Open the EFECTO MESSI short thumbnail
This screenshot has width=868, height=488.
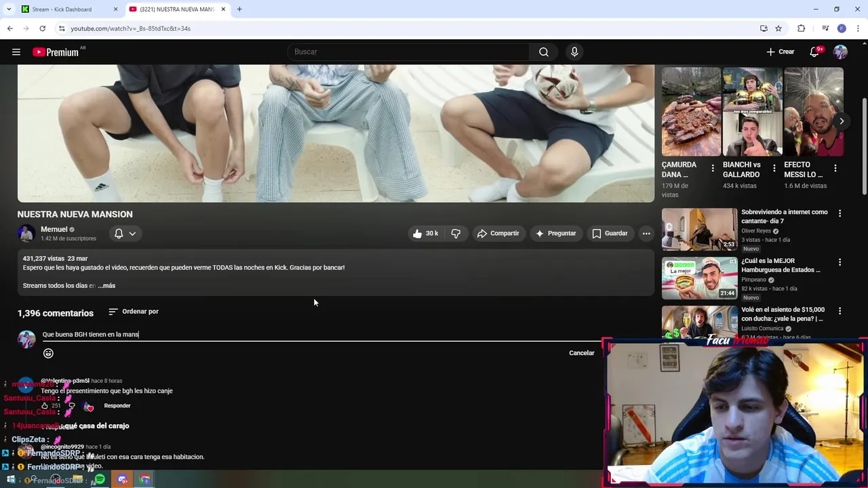pyautogui.click(x=813, y=112)
